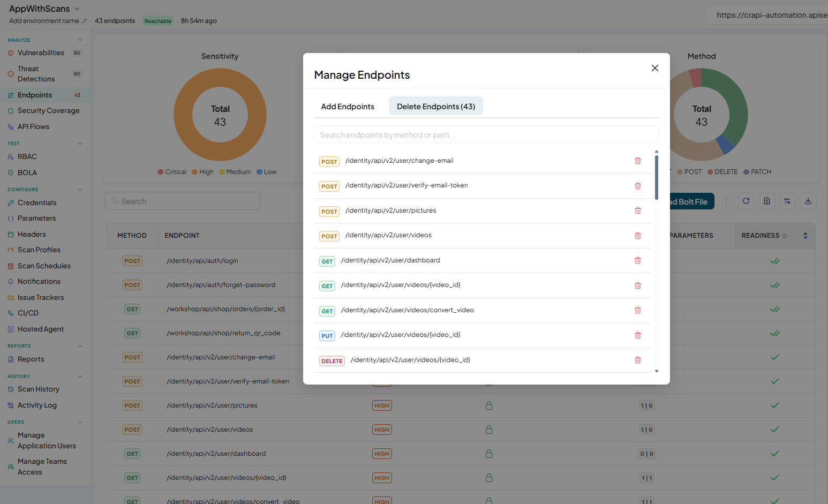This screenshot has height=504, width=828.
Task: Open the filter sliders icon in the toolbar
Action: (x=787, y=201)
